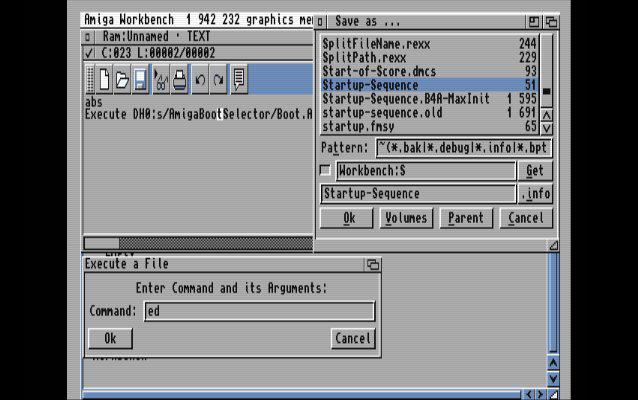Click the file list vertical scrollbar knob

546,91
